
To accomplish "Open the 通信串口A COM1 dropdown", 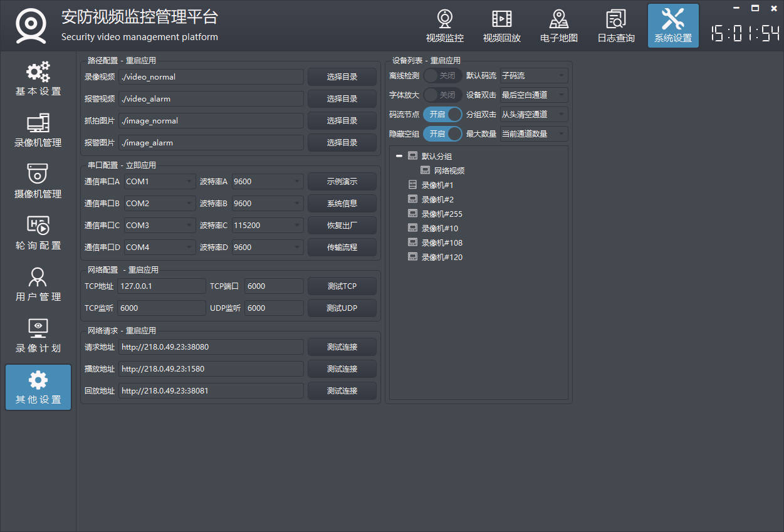I will 160,182.
